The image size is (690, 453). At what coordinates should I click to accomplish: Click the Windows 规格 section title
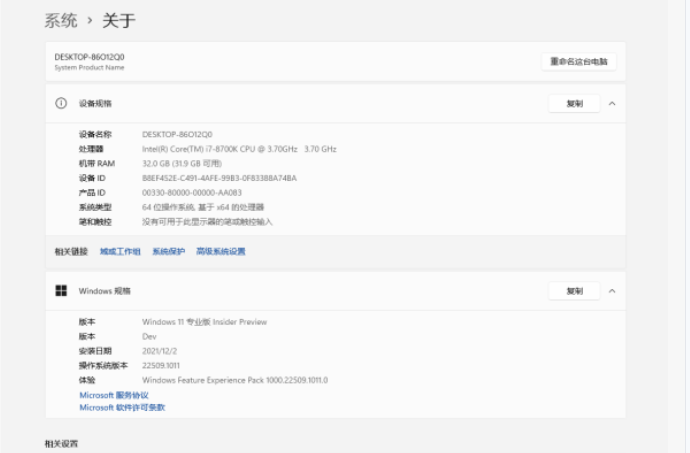click(x=104, y=291)
